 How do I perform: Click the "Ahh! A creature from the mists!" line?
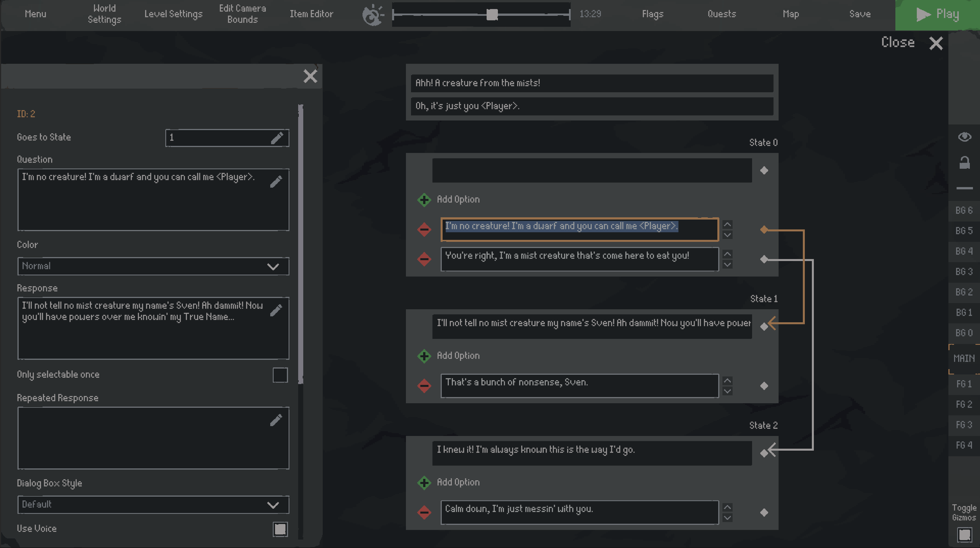[592, 83]
